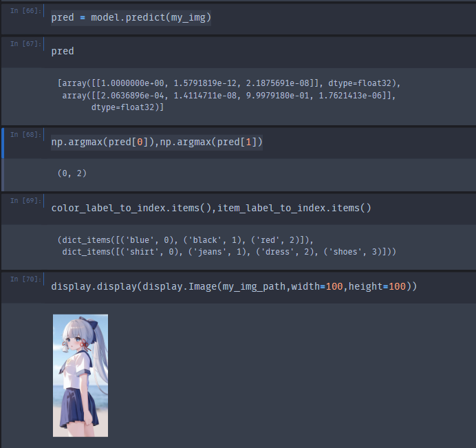Click the In [67]: prompt label
Viewport: 476px width, 448px height.
pos(25,44)
